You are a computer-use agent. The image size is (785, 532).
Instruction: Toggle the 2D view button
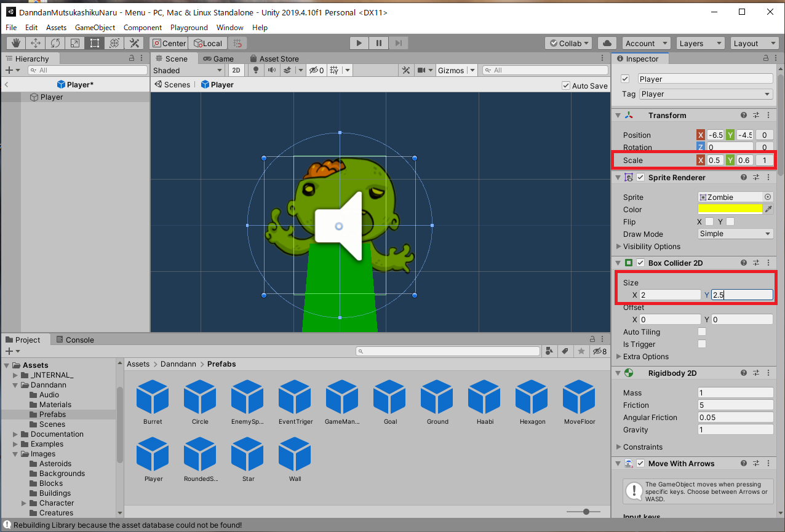[x=236, y=70]
